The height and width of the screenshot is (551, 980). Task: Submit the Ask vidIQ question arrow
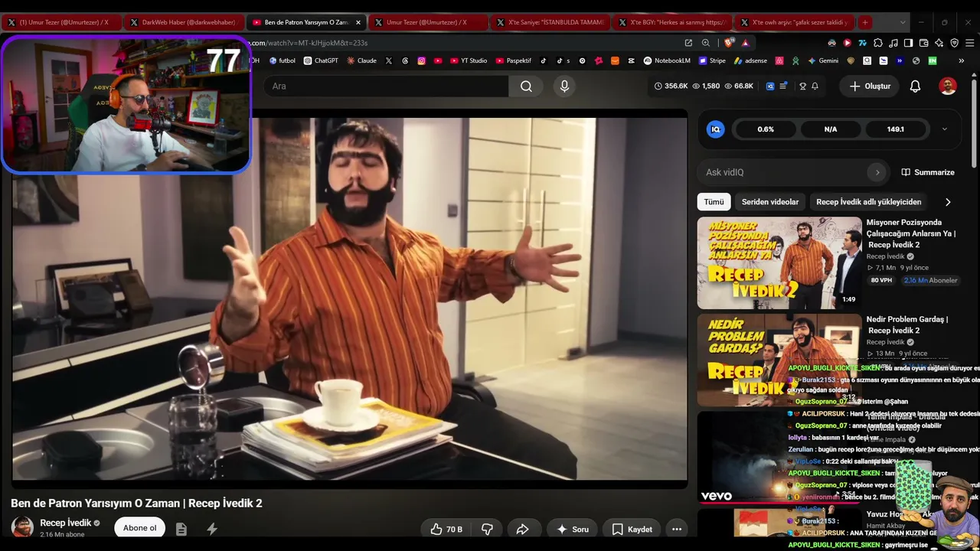click(877, 172)
